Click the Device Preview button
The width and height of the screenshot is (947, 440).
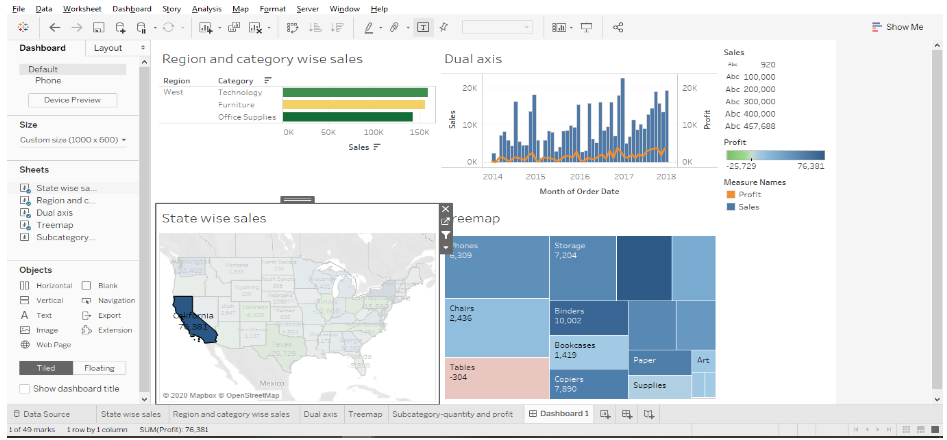[72, 100]
